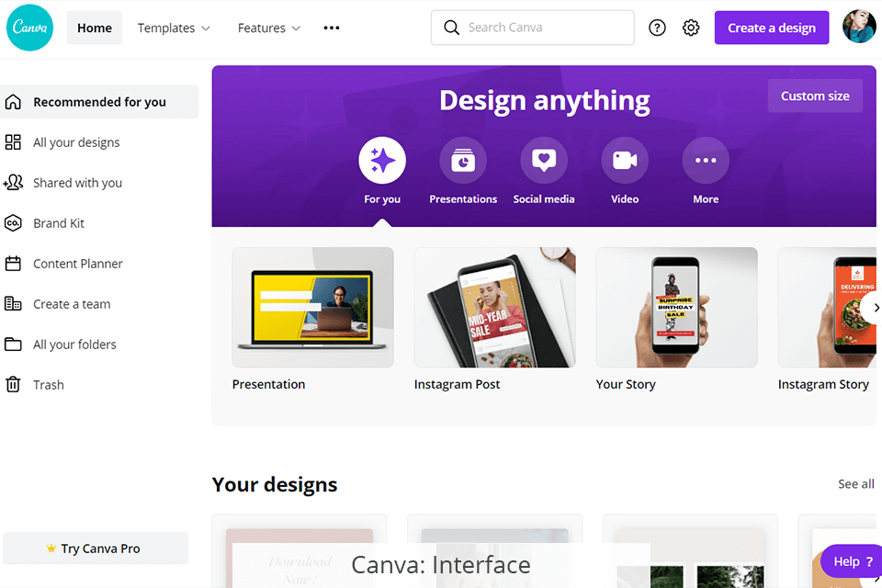
Task: Click the calendar icon for Content Planner
Action: coord(13,264)
